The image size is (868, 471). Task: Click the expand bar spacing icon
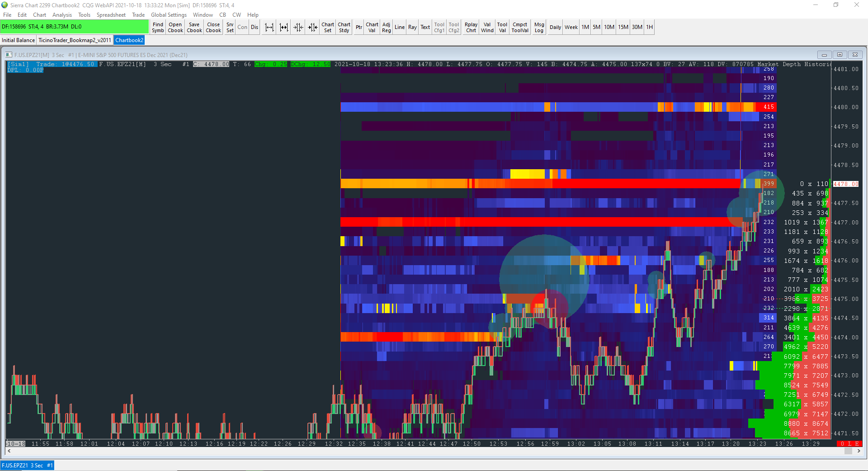coord(269,27)
